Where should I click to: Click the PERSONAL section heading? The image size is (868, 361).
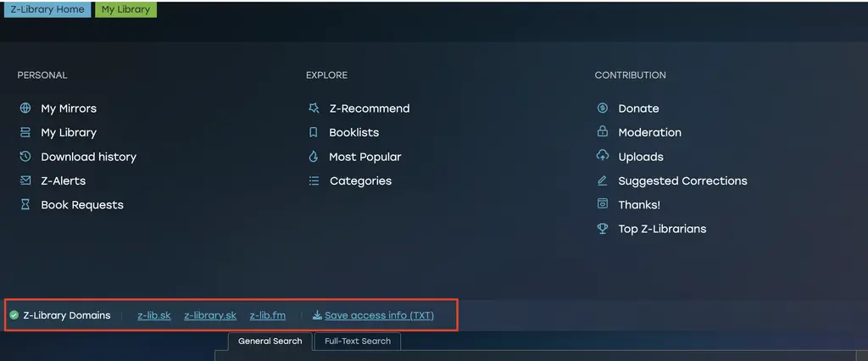pyautogui.click(x=42, y=75)
